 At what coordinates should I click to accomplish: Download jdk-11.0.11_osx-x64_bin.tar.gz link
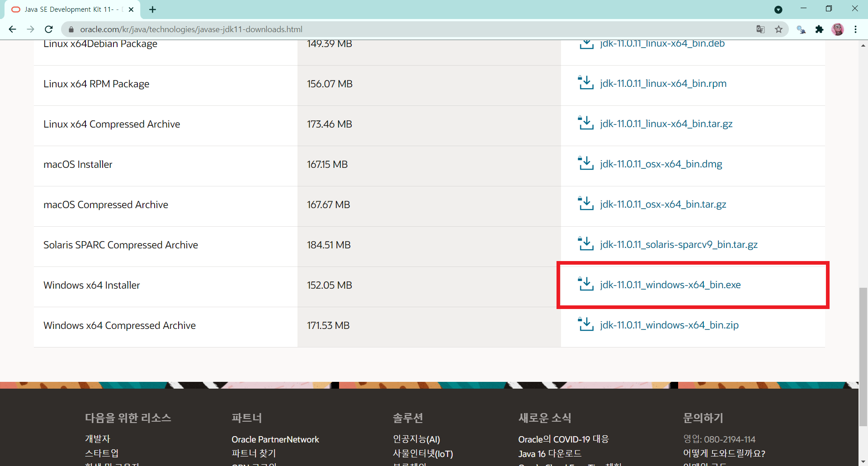663,204
